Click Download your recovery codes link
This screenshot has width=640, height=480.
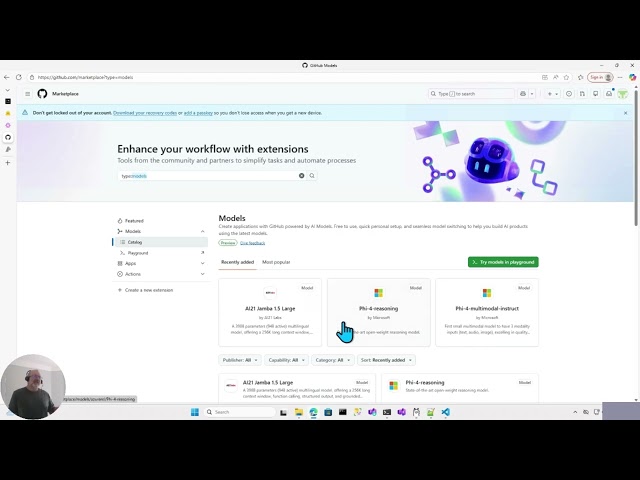(145, 113)
